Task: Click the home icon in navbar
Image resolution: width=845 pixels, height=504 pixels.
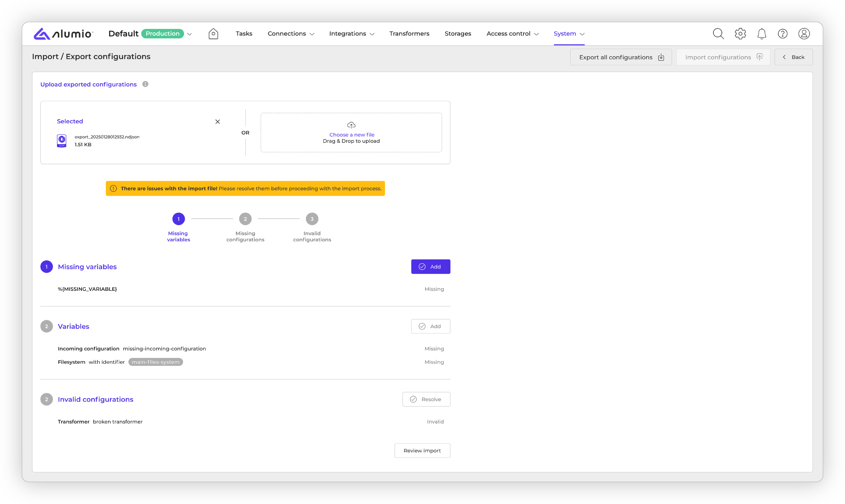Action: point(213,34)
